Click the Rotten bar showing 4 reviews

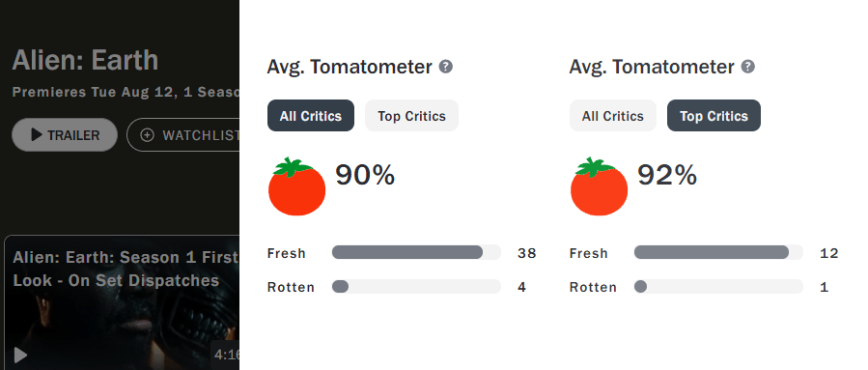tap(416, 286)
